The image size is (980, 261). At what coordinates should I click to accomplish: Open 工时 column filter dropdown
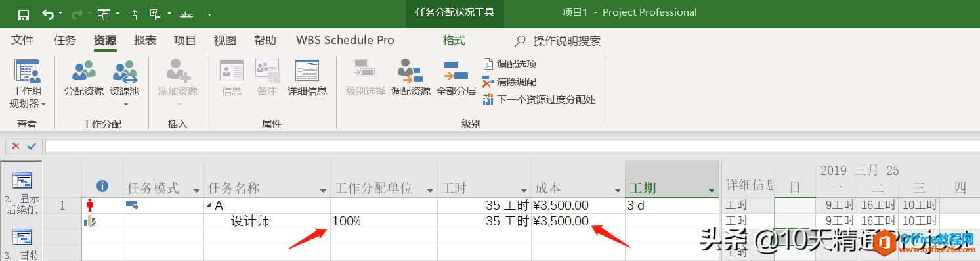(523, 191)
